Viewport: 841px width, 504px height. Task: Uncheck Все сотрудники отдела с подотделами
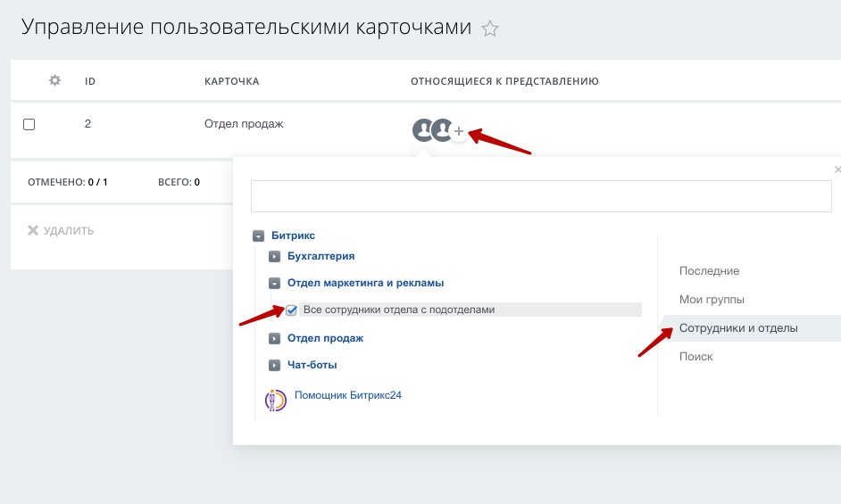[x=291, y=310]
